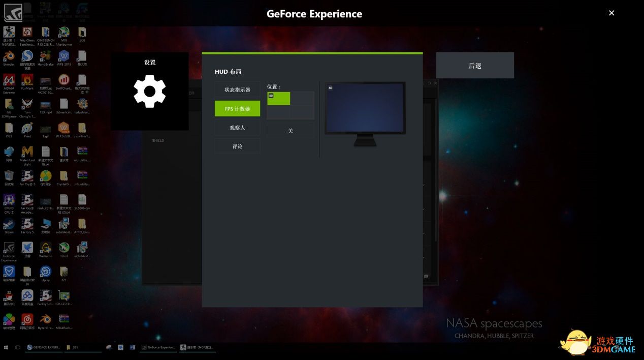
Task: Select the 状态指示器 HUD layout item
Action: pyautogui.click(x=237, y=89)
